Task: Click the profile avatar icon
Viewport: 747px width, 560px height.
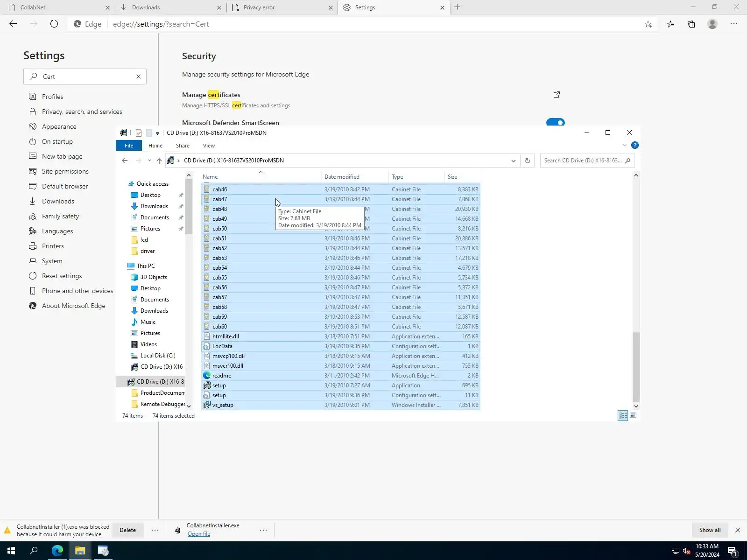Action: pos(712,24)
